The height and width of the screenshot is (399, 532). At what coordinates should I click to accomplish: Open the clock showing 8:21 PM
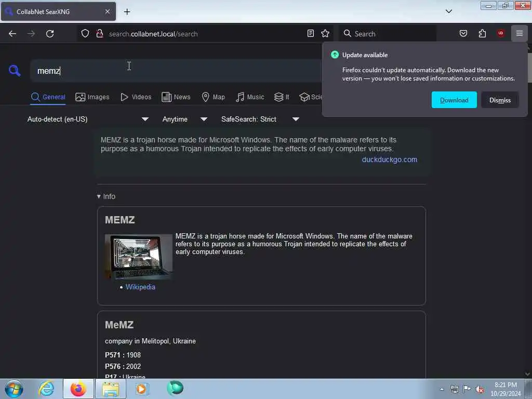coord(506,389)
